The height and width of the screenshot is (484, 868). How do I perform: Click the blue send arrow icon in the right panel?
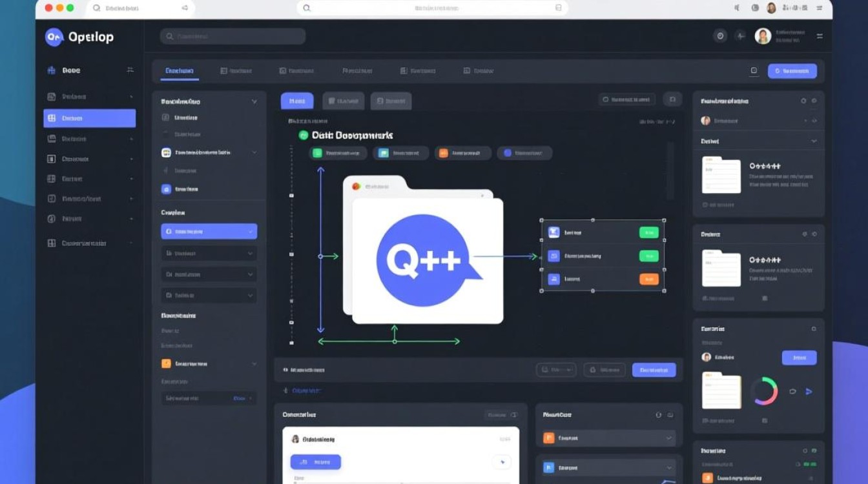pyautogui.click(x=809, y=392)
